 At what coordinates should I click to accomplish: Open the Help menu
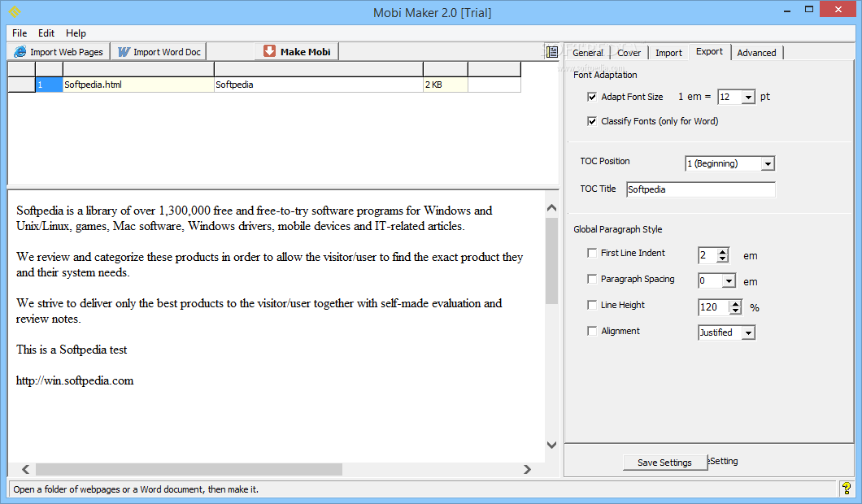(76, 33)
